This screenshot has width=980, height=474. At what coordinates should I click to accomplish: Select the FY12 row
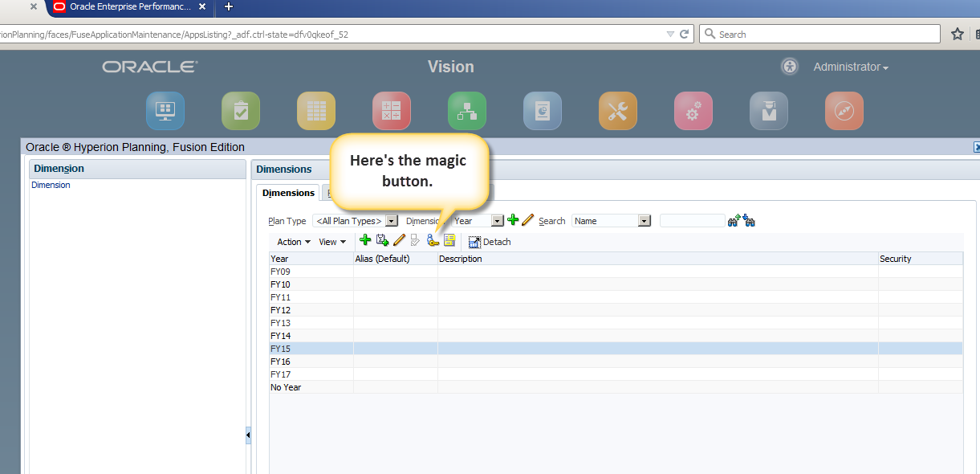tap(616, 310)
